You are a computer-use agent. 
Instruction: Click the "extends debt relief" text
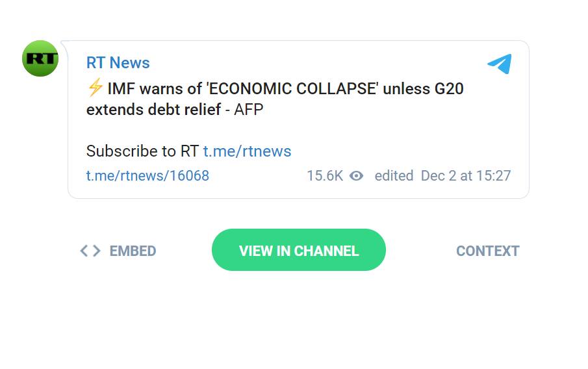153,109
